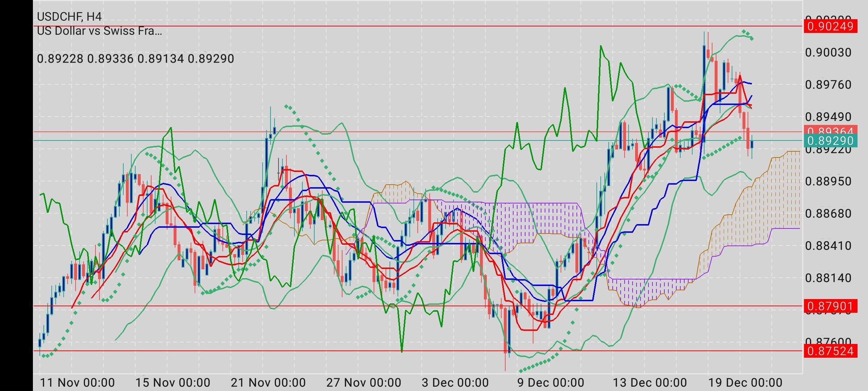
Task: Tap the 0.87901 horizontal line label
Action: [x=830, y=306]
